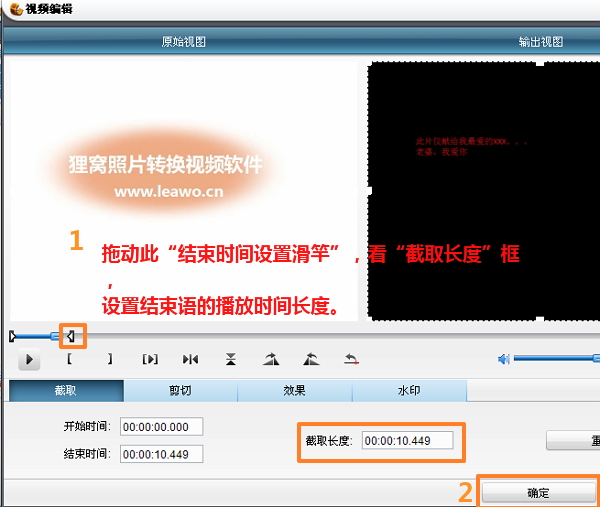Click the horizontal flip icon
This screenshot has height=507, width=600.
pos(190,359)
